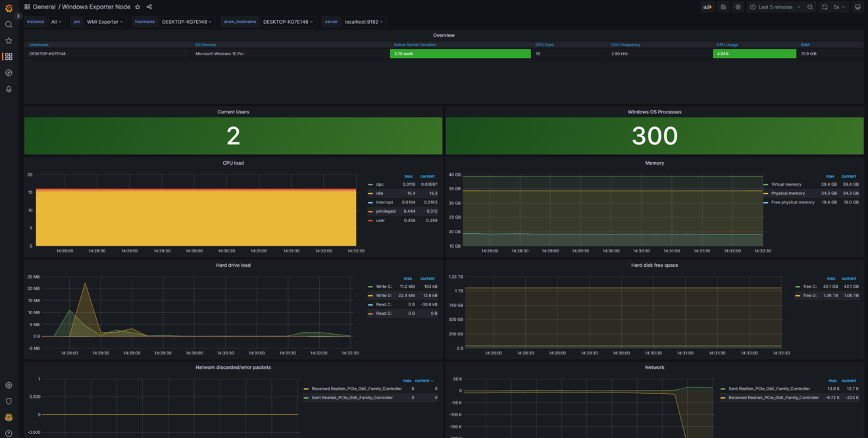Toggle Read C: series in drive legend
Screen dimensions: 868x438
click(x=384, y=304)
